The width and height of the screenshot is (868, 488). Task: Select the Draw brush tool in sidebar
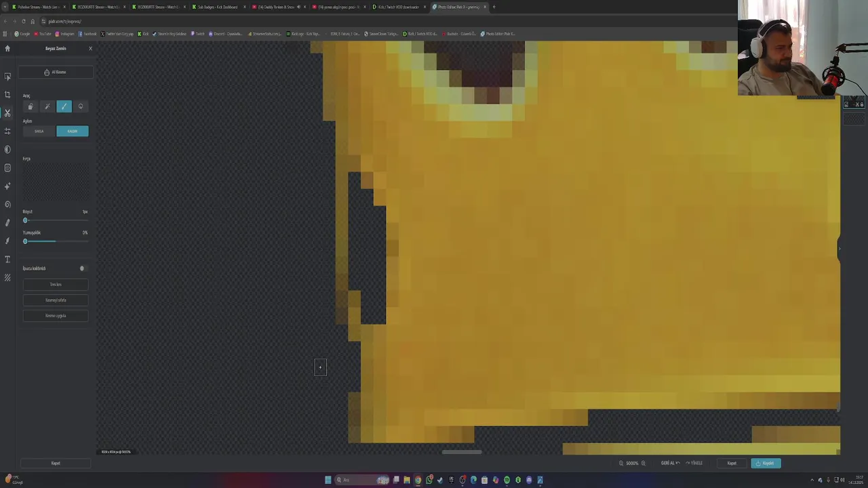7,241
